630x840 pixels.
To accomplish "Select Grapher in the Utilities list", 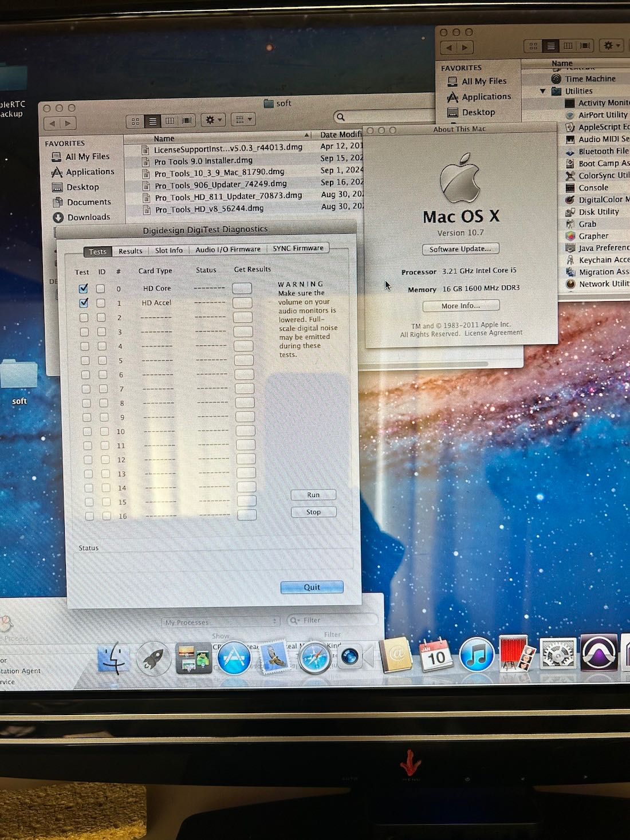I will tap(593, 235).
